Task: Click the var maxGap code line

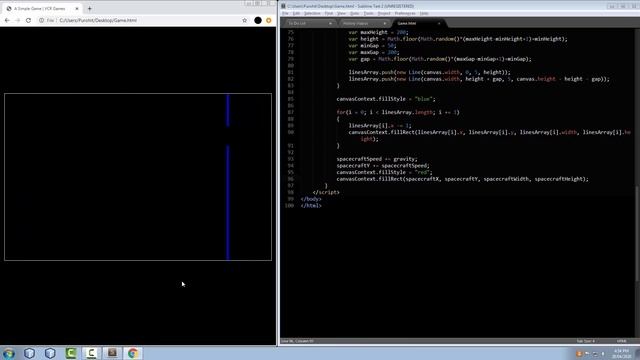Action: (373, 52)
